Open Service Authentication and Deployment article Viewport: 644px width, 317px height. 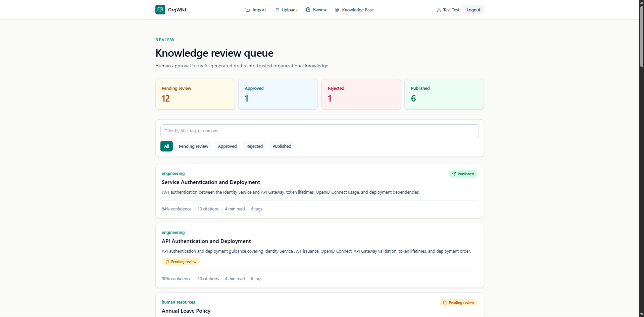[x=211, y=182]
